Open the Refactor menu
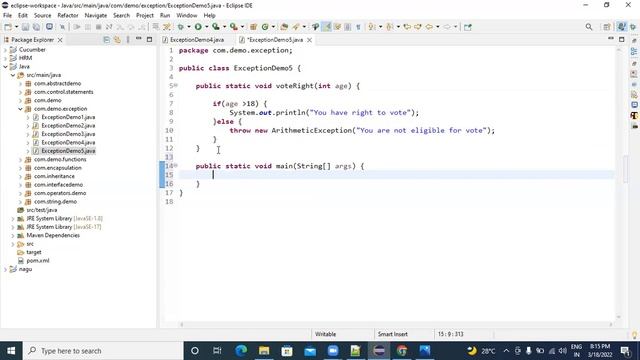Image resolution: width=640 pixels, height=360 pixels. point(68,16)
